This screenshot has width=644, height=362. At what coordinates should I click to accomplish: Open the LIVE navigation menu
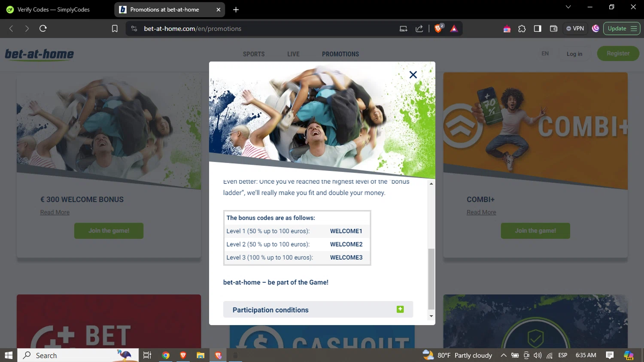coord(293,54)
